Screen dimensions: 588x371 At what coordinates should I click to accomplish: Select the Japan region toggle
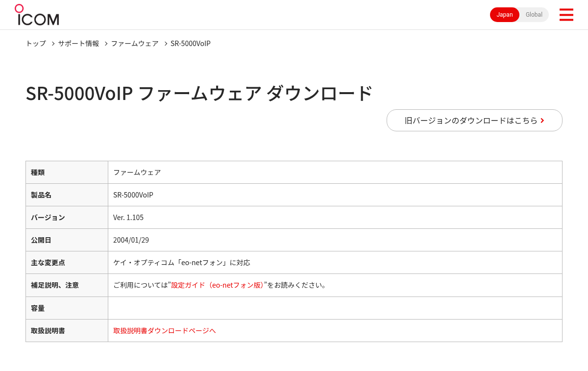click(505, 15)
